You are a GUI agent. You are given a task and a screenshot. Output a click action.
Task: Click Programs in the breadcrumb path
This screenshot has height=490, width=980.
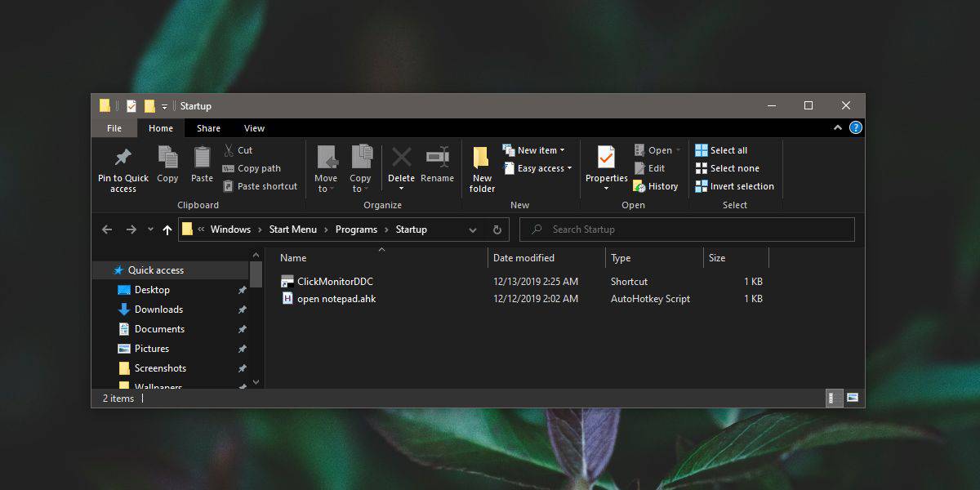356,229
